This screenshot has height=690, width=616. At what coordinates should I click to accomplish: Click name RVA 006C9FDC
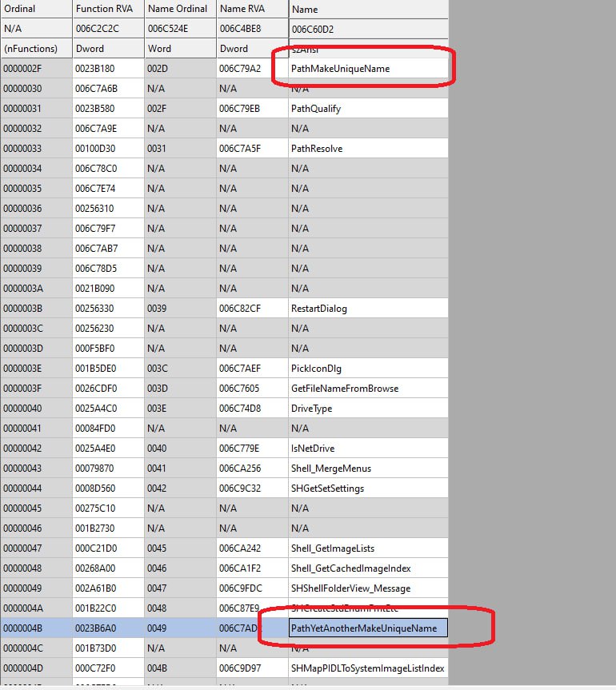click(x=252, y=588)
